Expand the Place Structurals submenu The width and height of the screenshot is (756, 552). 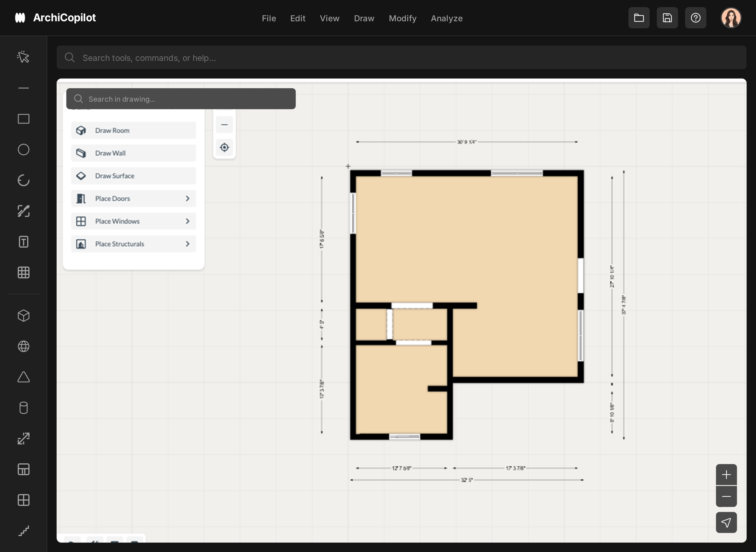point(133,244)
